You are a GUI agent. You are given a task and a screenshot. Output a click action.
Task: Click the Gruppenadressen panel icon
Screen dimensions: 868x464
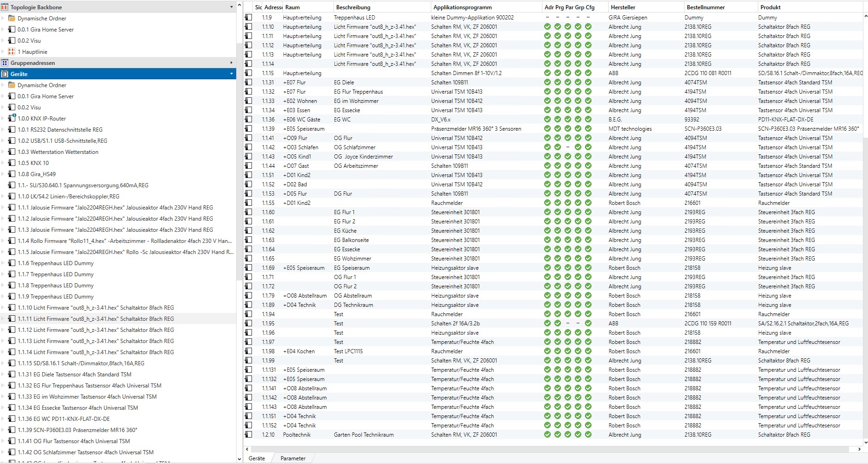pyautogui.click(x=5, y=63)
